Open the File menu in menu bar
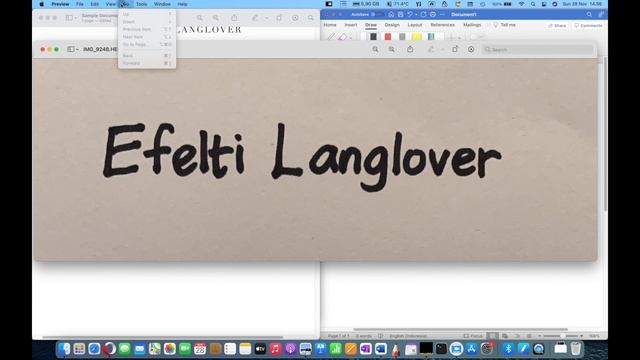The width and height of the screenshot is (640, 360). [80, 4]
